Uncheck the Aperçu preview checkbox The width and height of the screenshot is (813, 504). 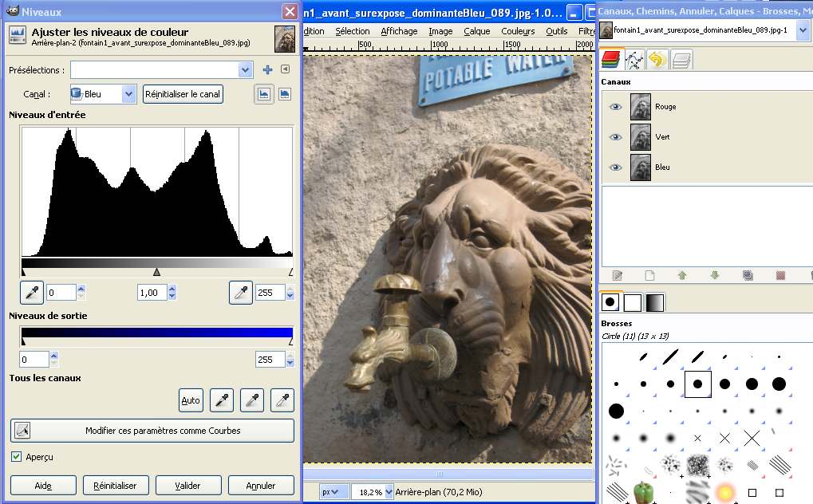(x=17, y=457)
